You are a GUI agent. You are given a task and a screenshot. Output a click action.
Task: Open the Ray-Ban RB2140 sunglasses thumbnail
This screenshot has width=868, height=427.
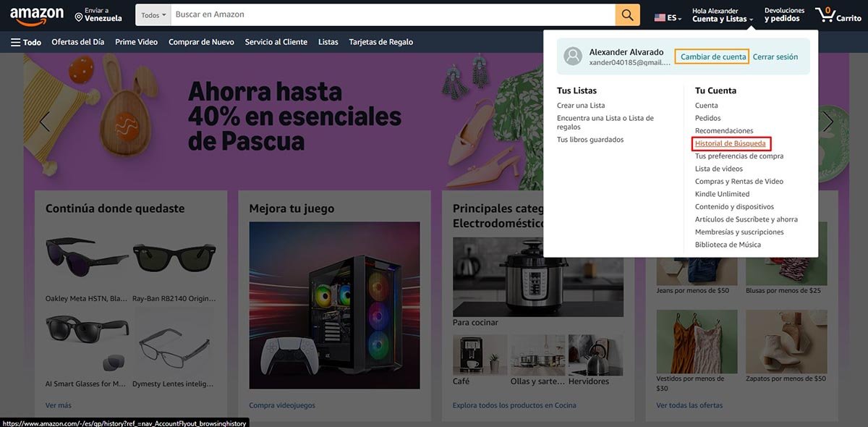[174, 257]
